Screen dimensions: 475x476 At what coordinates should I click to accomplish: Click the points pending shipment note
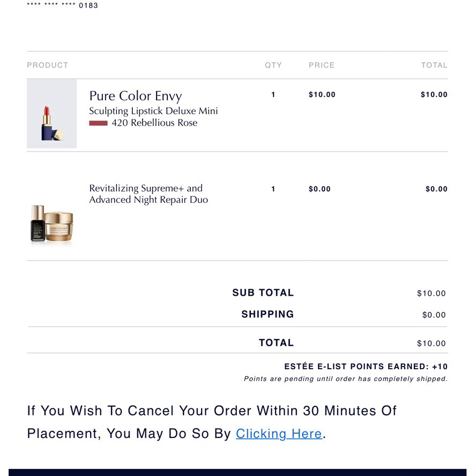pyautogui.click(x=346, y=379)
